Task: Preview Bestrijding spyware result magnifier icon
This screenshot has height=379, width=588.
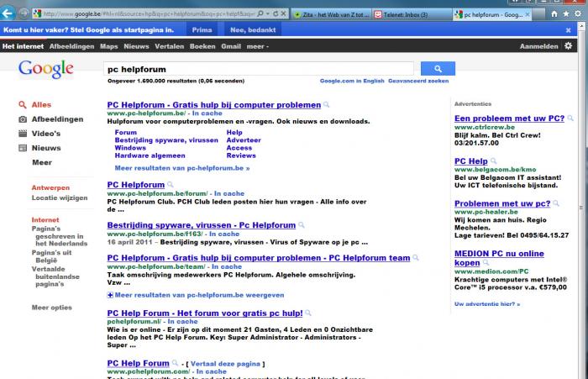Action: tap(301, 225)
